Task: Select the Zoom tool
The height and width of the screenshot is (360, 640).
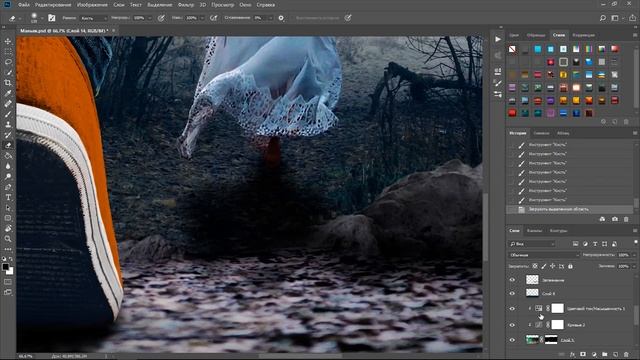Action: coord(8,239)
